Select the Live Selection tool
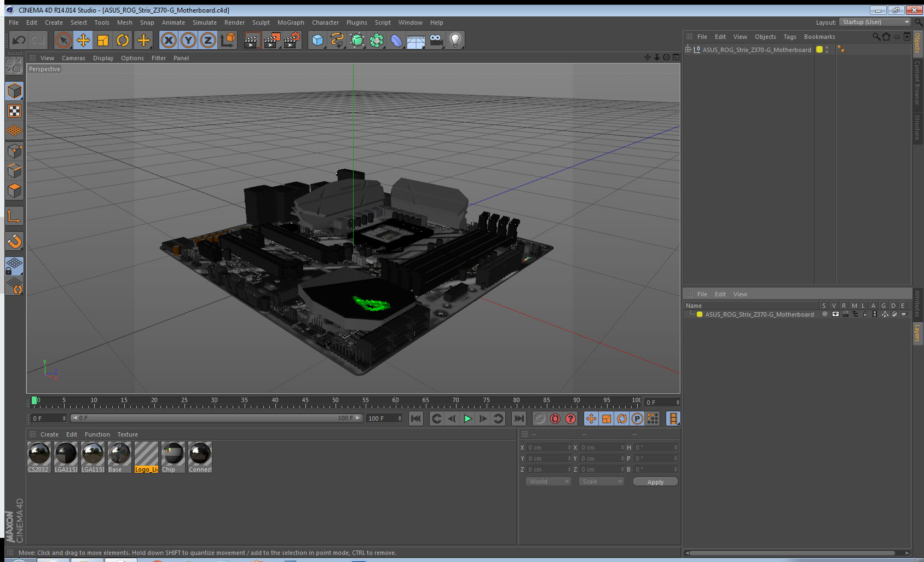This screenshot has width=924, height=562. 63,40
